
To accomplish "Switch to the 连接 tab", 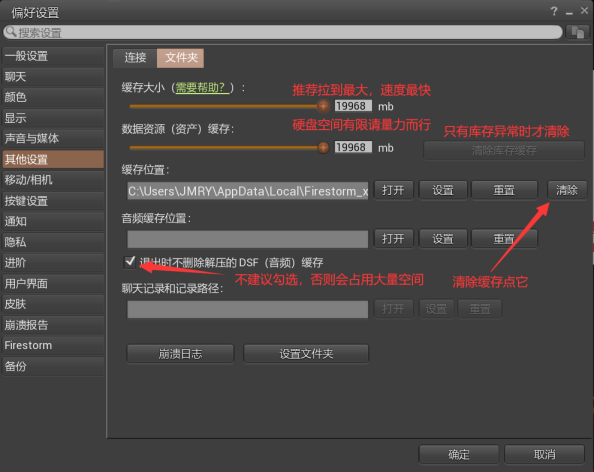I will click(x=135, y=58).
